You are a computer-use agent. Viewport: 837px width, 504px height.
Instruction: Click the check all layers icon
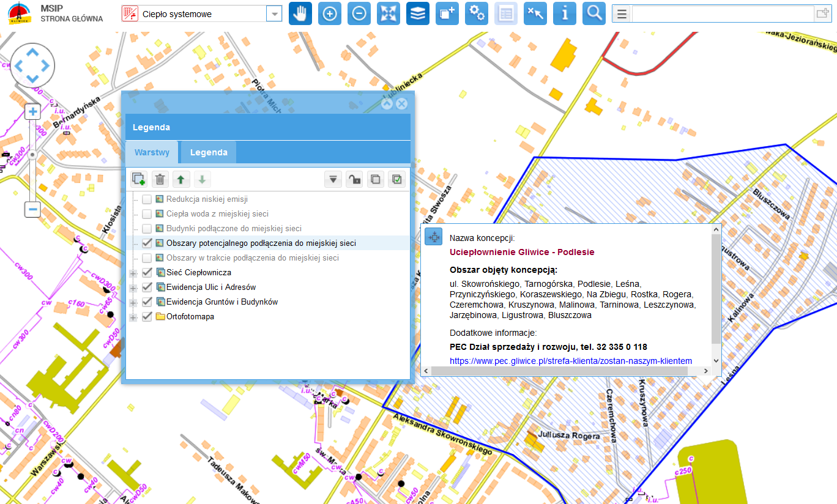point(397,179)
